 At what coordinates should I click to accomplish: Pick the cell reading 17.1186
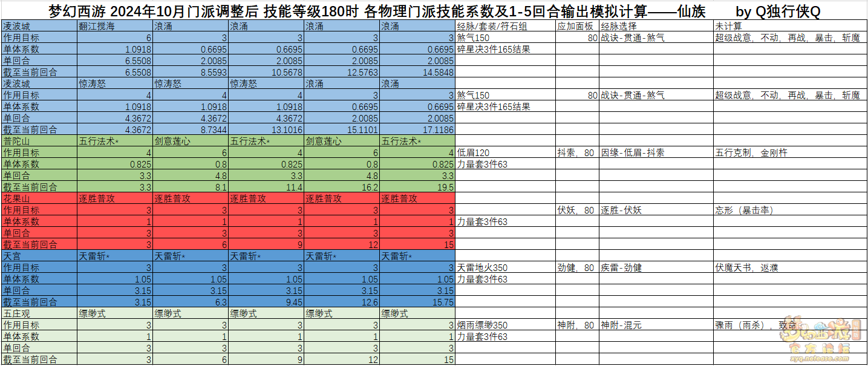417,129
